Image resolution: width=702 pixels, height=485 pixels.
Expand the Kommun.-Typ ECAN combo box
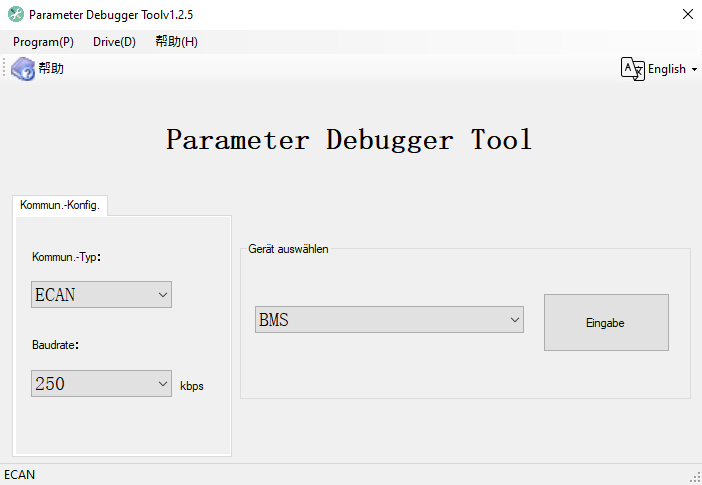click(101, 295)
